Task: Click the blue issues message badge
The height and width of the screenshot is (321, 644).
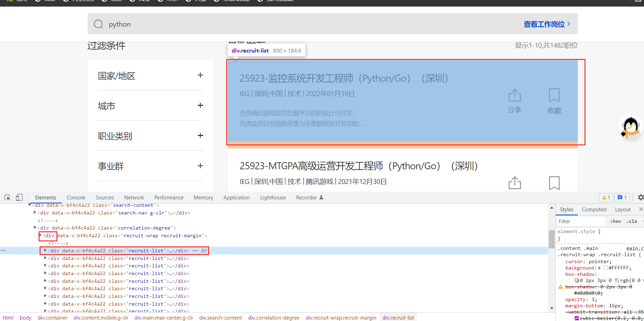Action: pos(622,198)
